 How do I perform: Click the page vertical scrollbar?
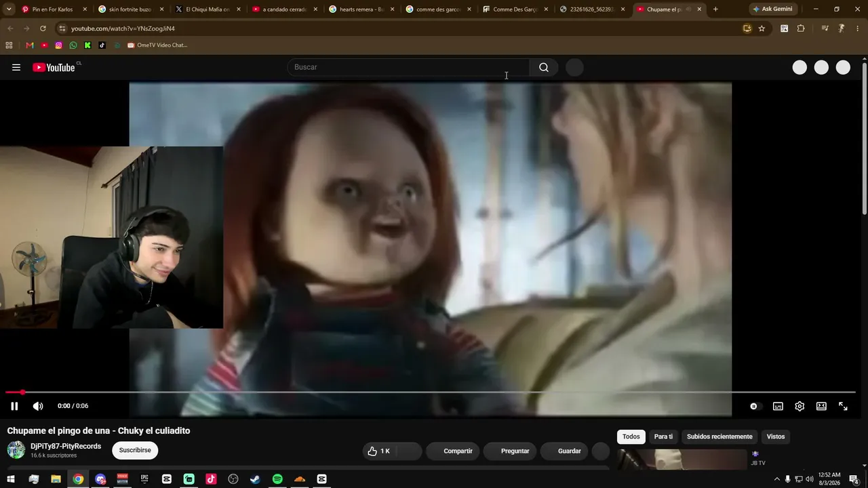pyautogui.click(x=865, y=139)
